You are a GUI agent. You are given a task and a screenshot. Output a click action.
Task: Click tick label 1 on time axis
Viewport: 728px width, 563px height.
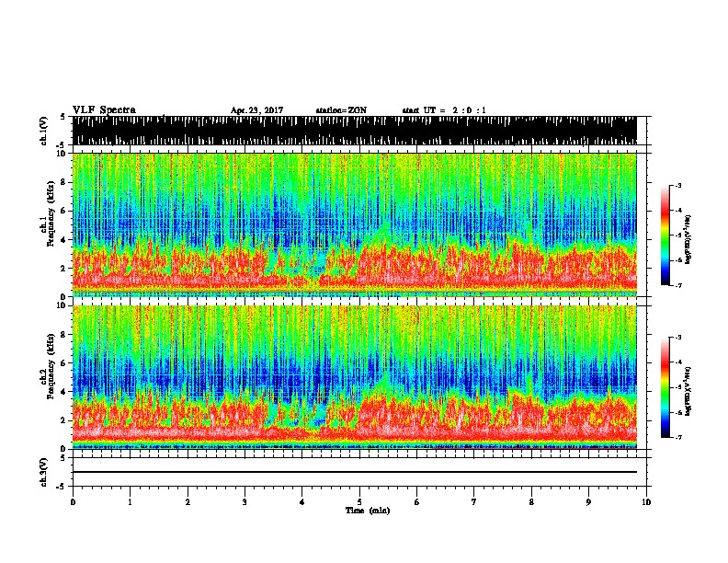130,502
